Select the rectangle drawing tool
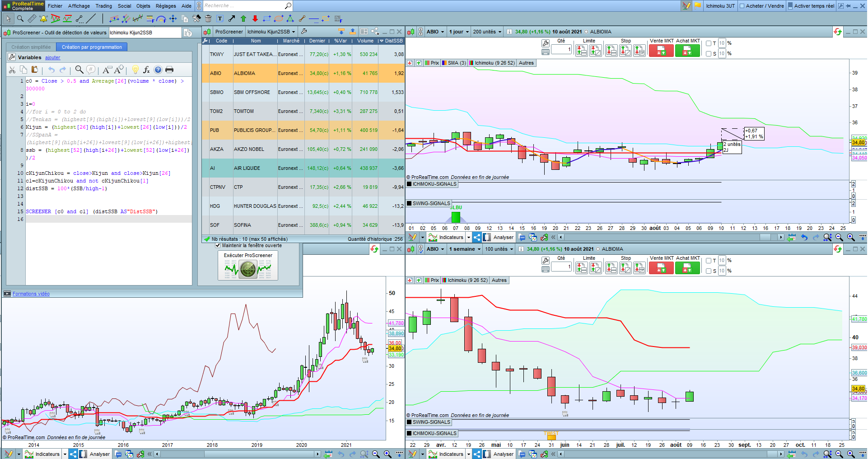 pos(267,19)
